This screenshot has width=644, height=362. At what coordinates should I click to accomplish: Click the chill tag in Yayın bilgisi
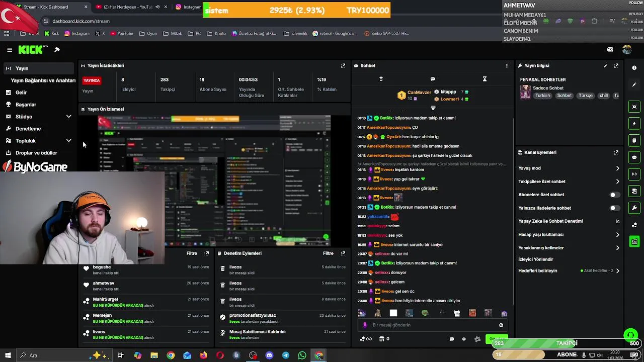tap(603, 96)
